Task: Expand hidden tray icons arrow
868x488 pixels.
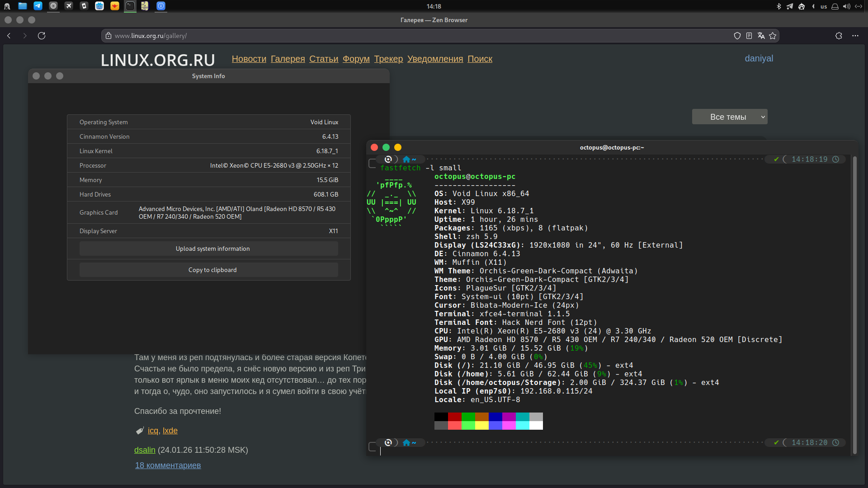Action: click(x=813, y=6)
